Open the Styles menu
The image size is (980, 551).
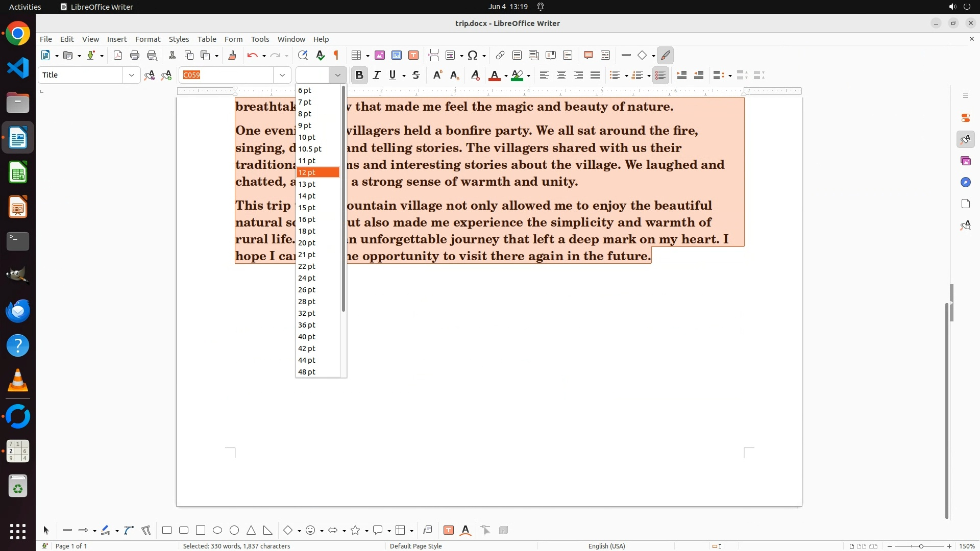point(179,39)
